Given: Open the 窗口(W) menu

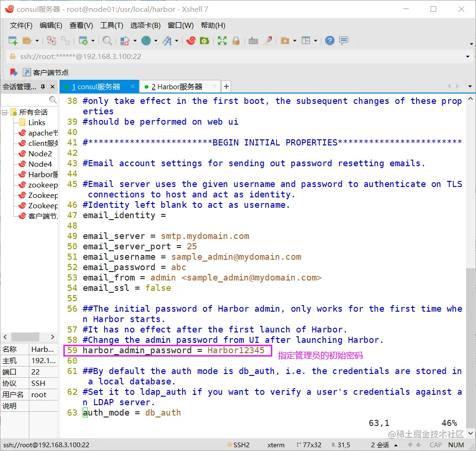Looking at the screenshot, I should [x=181, y=25].
